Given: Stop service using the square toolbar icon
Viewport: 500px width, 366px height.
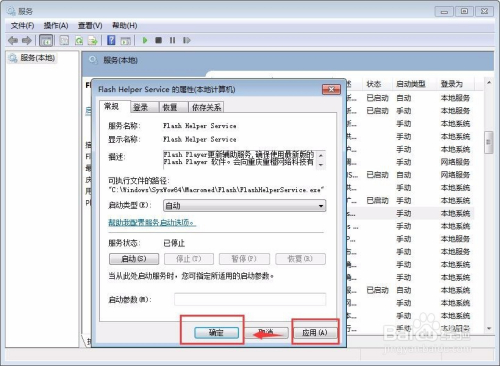Looking at the screenshot, I should (x=159, y=40).
